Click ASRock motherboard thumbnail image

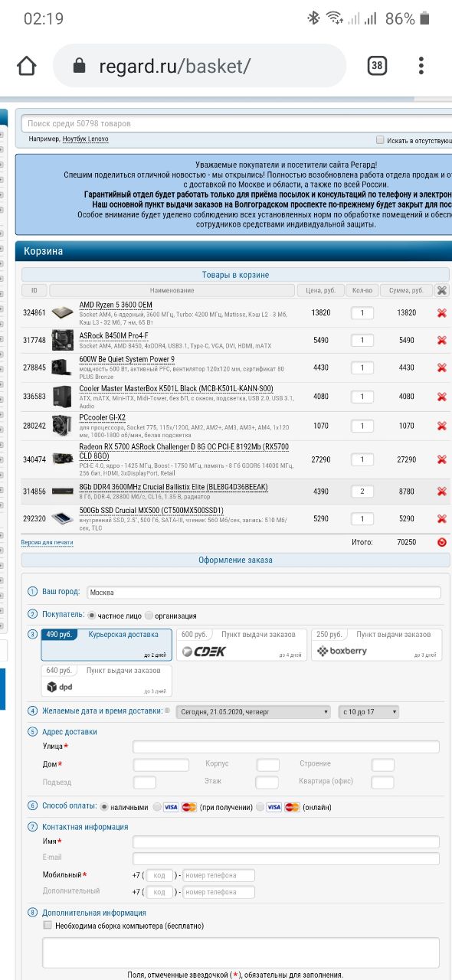coord(64,340)
